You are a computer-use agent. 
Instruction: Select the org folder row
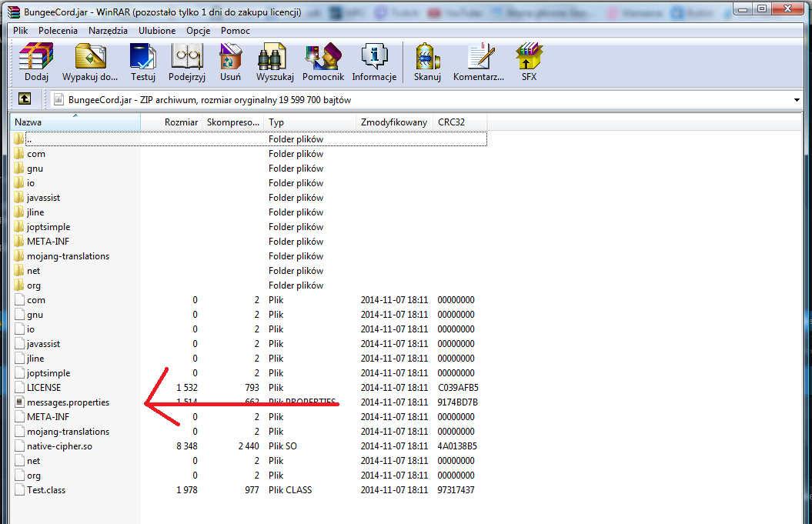pyautogui.click(x=249, y=285)
